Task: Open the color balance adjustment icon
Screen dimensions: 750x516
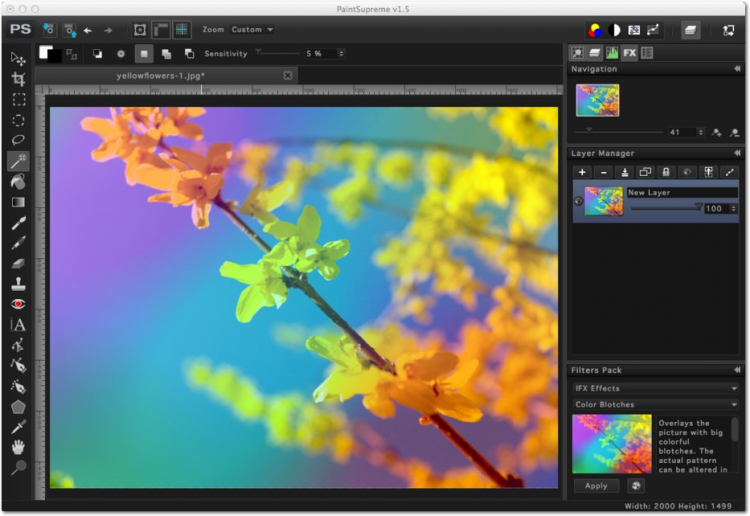Action: (x=595, y=30)
